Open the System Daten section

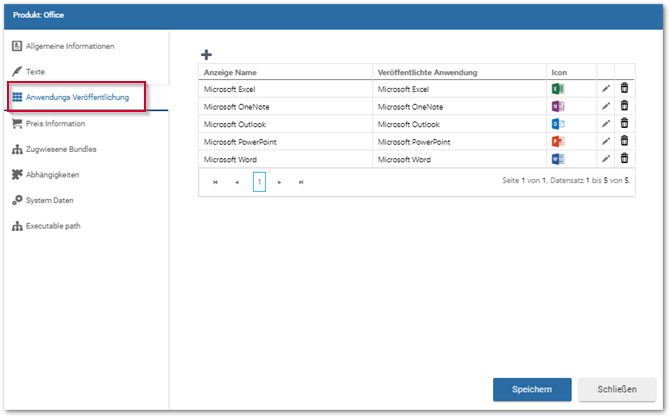(43, 200)
